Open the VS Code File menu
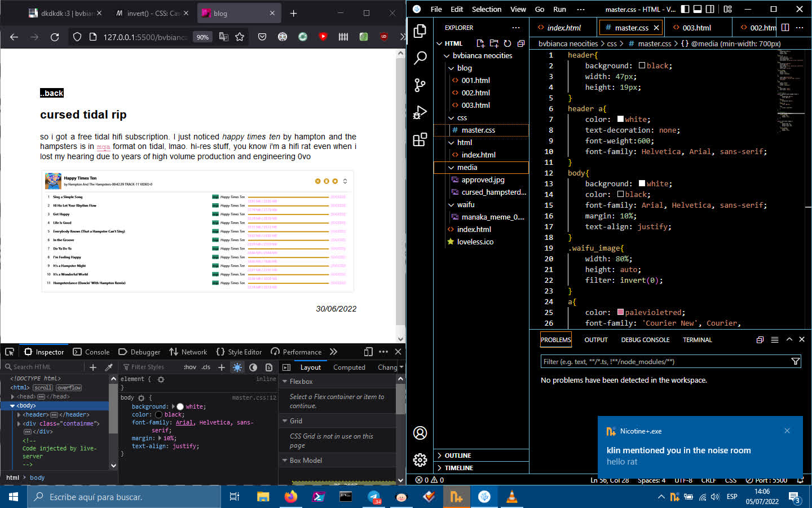Screen dimensions: 812x508 click(436, 9)
